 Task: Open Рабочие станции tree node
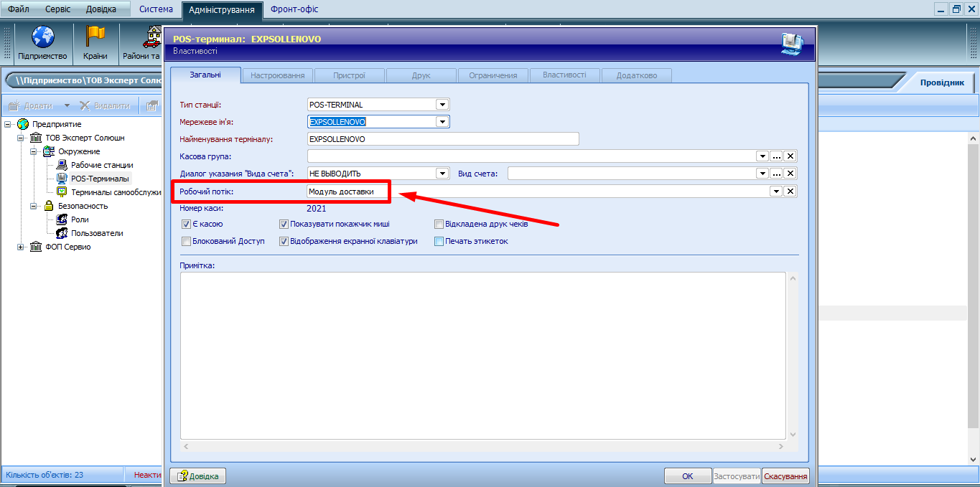point(101,165)
